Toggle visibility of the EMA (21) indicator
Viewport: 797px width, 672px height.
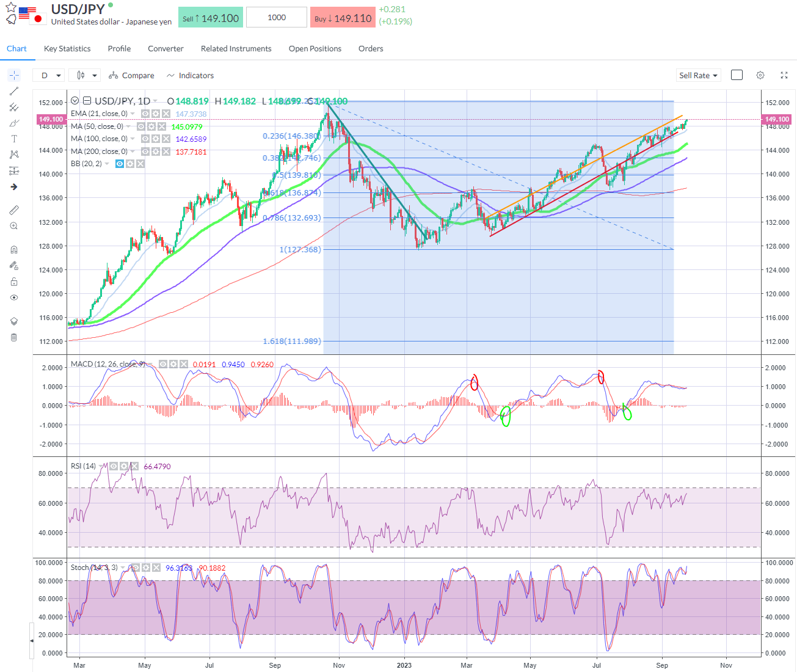click(x=145, y=114)
